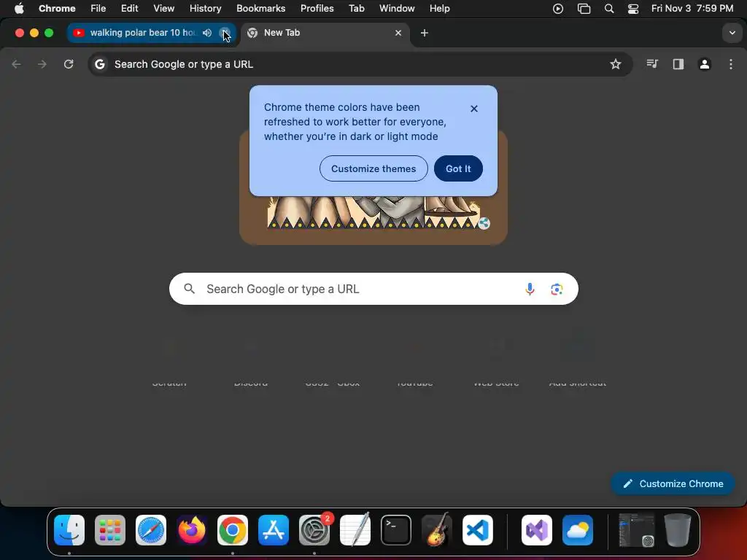This screenshot has width=747, height=560.
Task: Open the Trash in the Dock
Action: tap(678, 530)
